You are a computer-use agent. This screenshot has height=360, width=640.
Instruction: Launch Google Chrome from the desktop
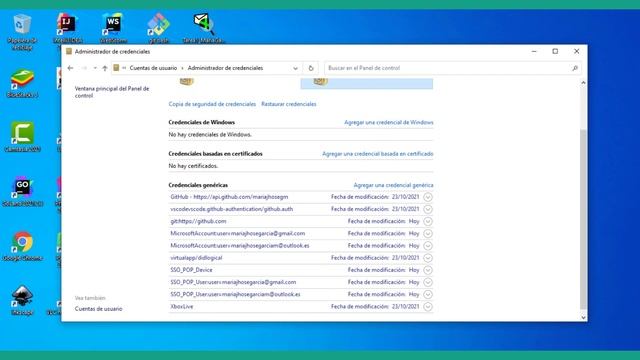(22, 246)
